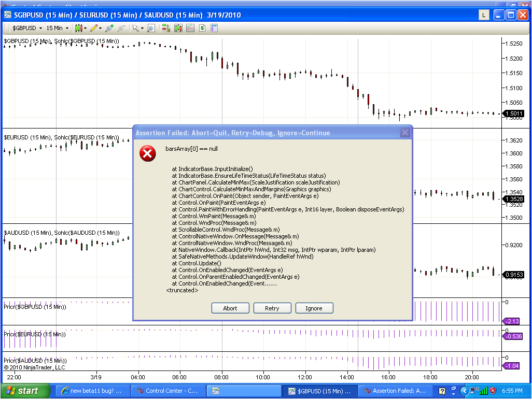The width and height of the screenshot is (532, 399).
Task: Switch to $GBPUSD (15 Min) taskbar item
Action: point(320,391)
